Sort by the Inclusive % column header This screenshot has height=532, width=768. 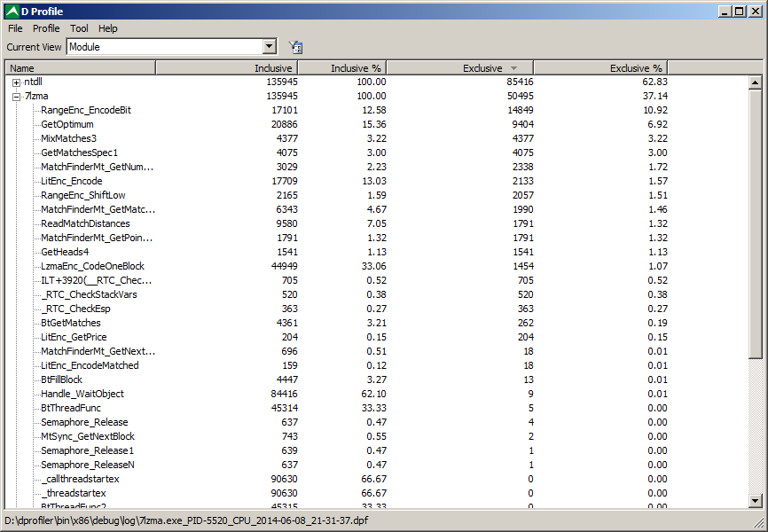(342, 68)
